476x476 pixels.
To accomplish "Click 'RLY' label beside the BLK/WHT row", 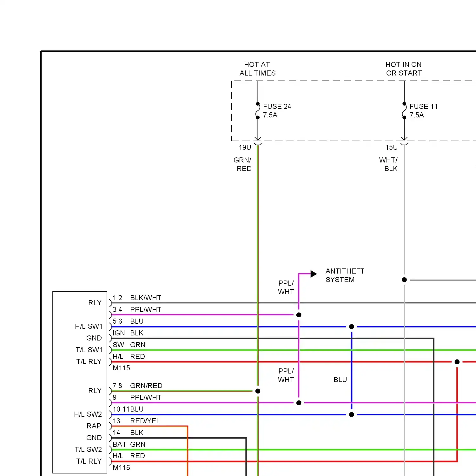I will (x=95, y=303).
